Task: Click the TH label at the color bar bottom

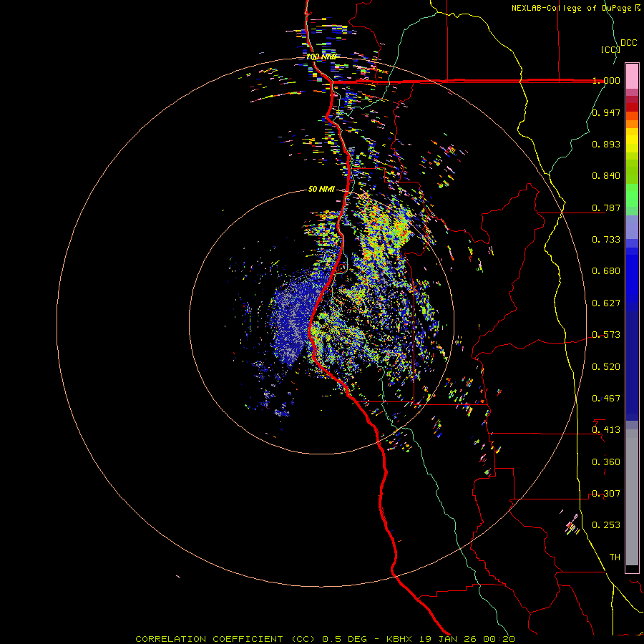Action: click(615, 557)
